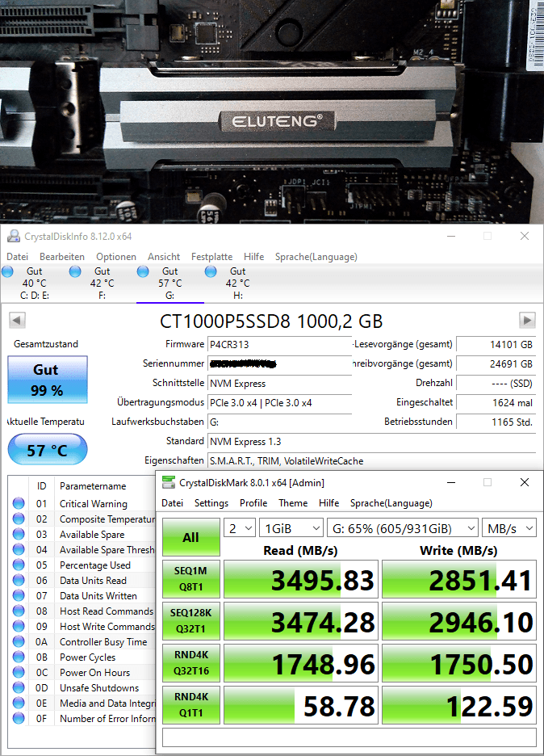
Task: Click the Gut 99 % health status button
Action: point(48,380)
